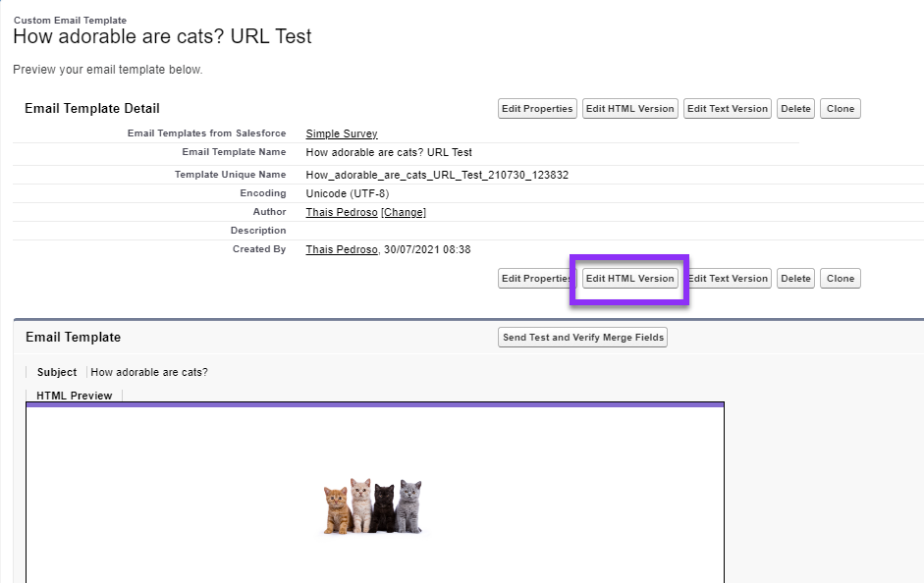Click the highlighted Edit HTML Version button
This screenshot has height=583, width=924.
point(630,279)
